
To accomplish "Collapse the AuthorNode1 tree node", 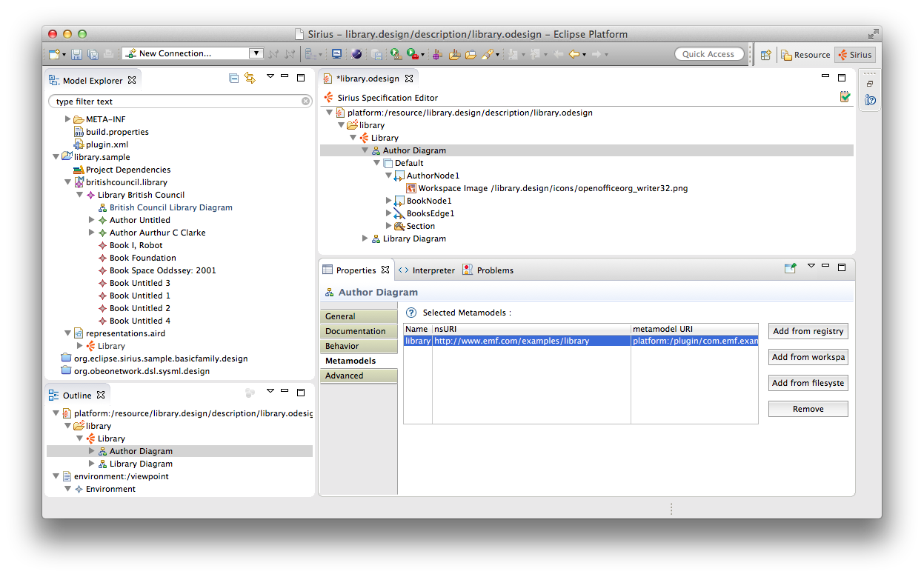I will coord(388,176).
